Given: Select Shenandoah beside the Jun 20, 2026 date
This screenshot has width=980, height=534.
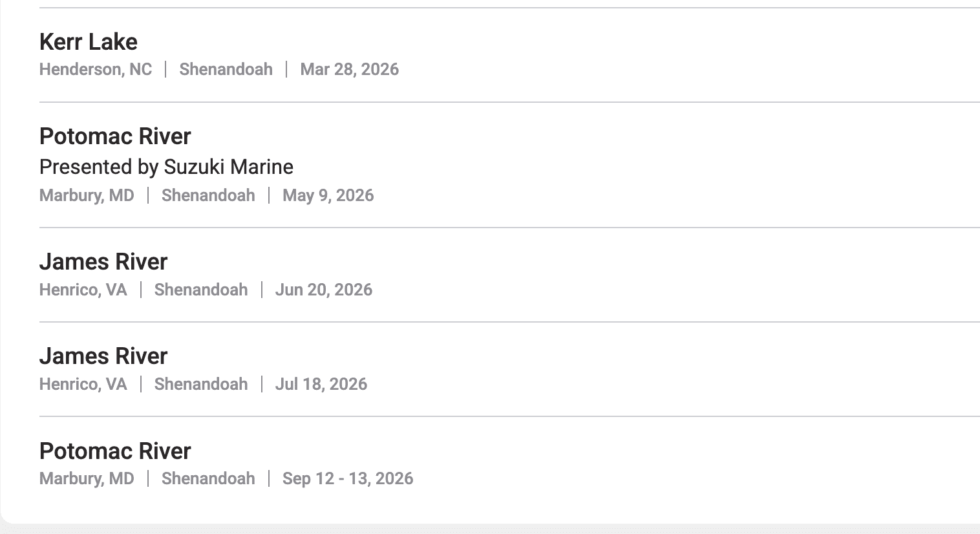Looking at the screenshot, I should coord(201,290).
